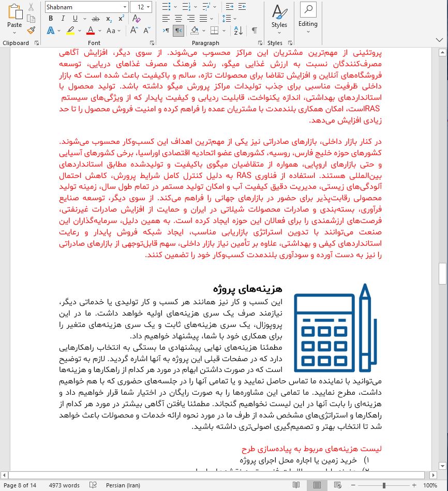This screenshot has height=491, width=448.
Task: Open Font dialog launcher
Action: click(x=152, y=43)
